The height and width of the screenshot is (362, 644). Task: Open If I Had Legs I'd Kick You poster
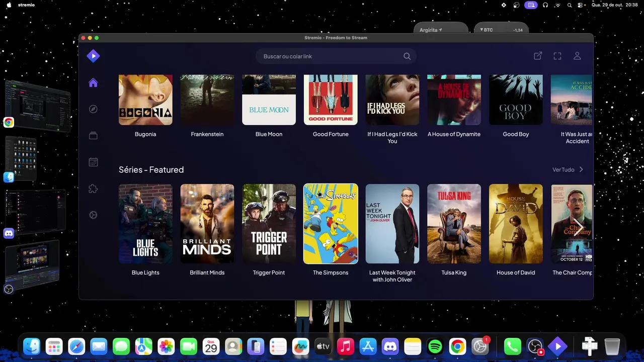(x=392, y=100)
